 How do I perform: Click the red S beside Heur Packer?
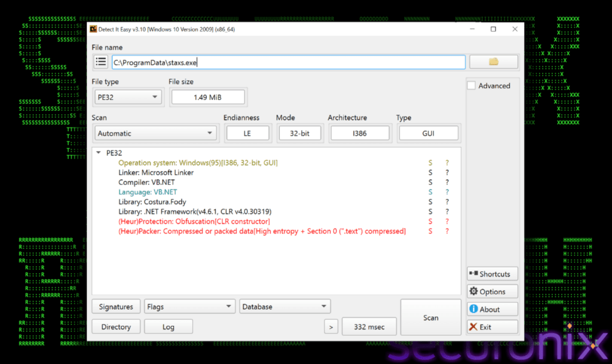(x=430, y=231)
